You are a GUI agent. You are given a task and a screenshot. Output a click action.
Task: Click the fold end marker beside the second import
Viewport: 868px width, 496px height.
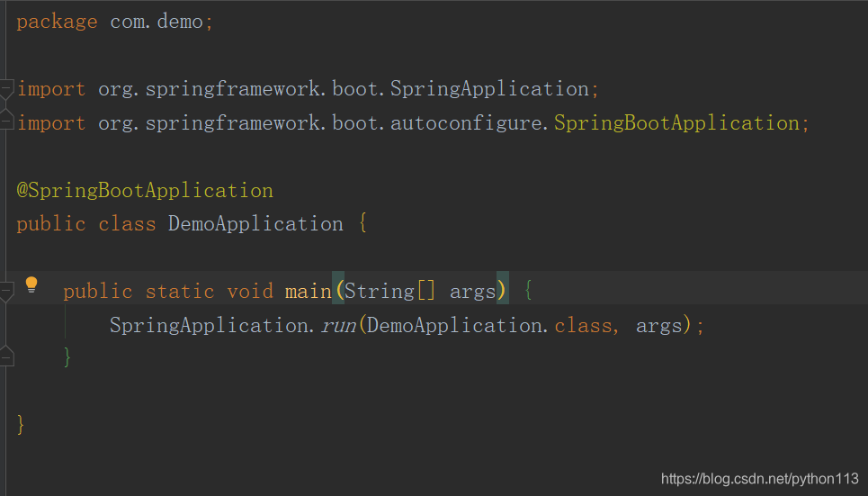6,121
